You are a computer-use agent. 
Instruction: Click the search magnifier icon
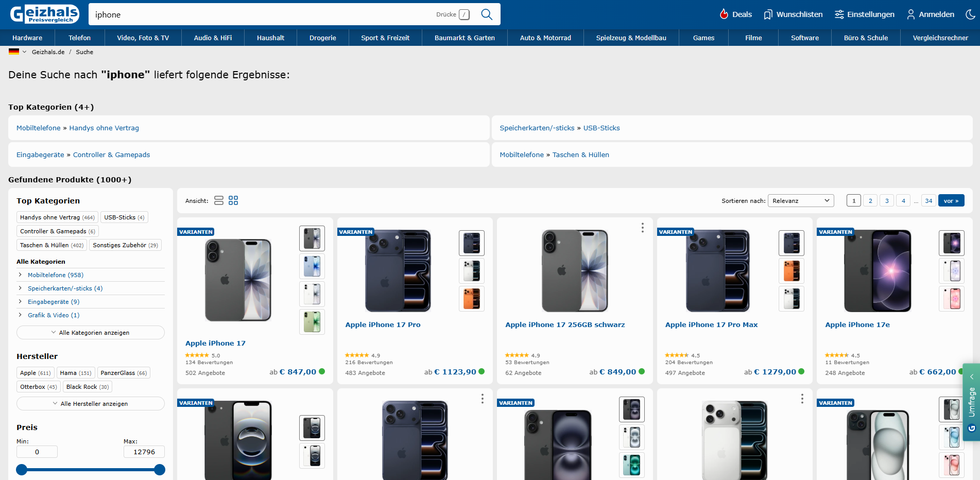pyautogui.click(x=487, y=14)
